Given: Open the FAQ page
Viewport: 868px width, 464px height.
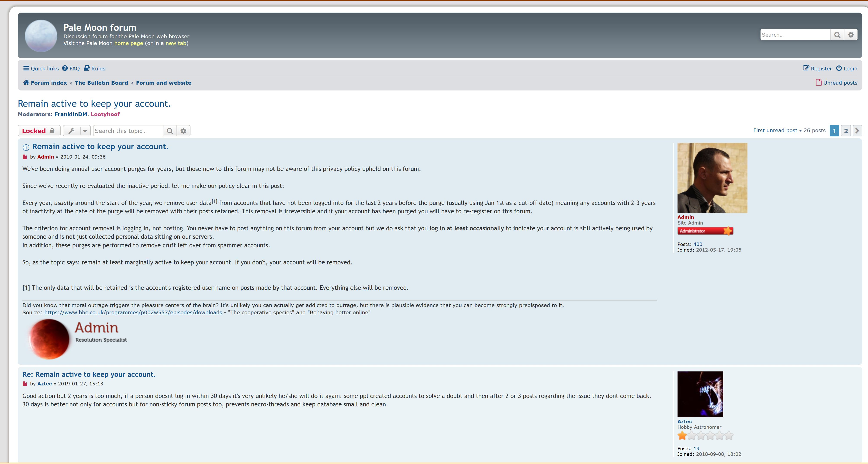Looking at the screenshot, I should (x=71, y=68).
